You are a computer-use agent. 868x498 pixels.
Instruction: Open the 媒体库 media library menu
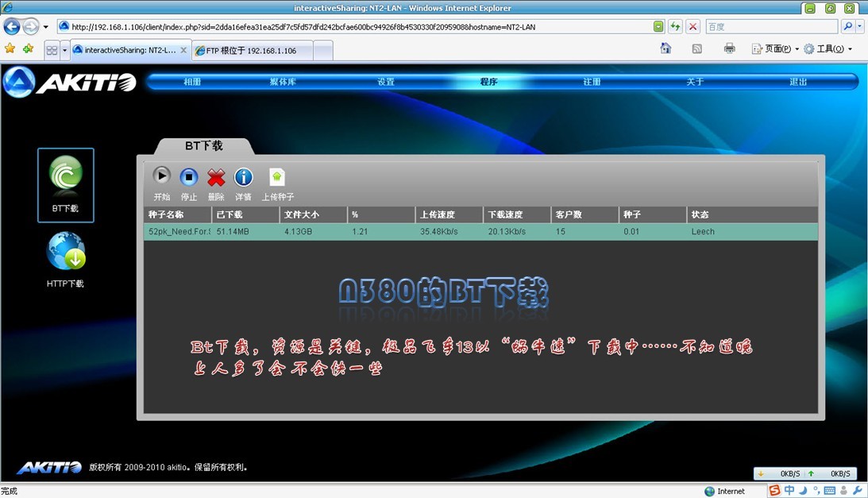tap(283, 82)
